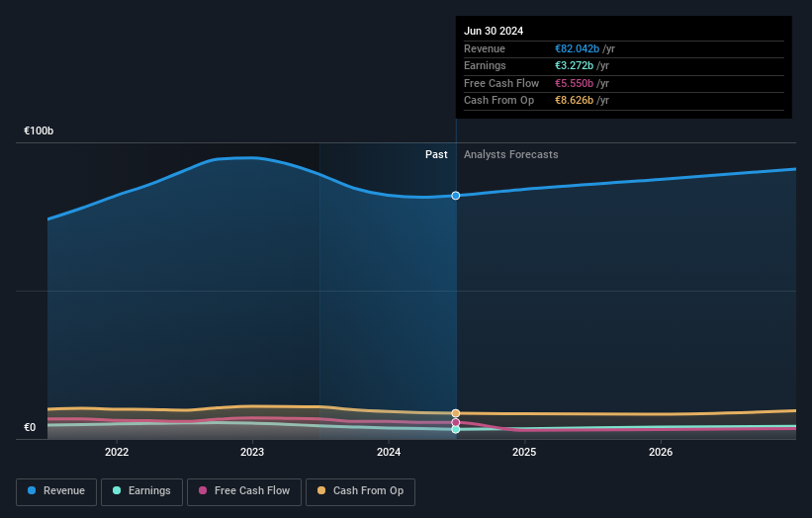Screen dimensions: 812x518
Task: Click the €8.626b cash from op value
Action: [x=574, y=101]
